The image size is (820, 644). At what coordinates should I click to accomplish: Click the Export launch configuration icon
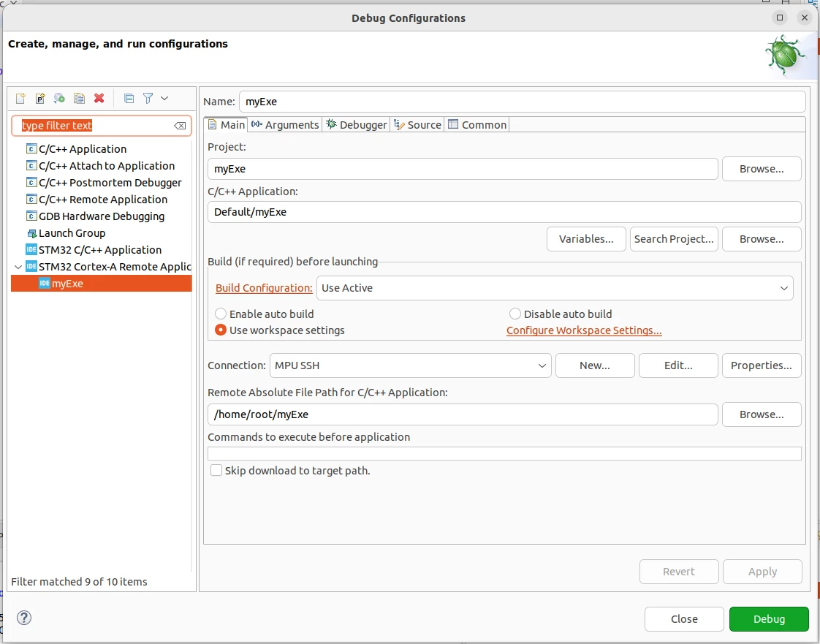coord(59,99)
